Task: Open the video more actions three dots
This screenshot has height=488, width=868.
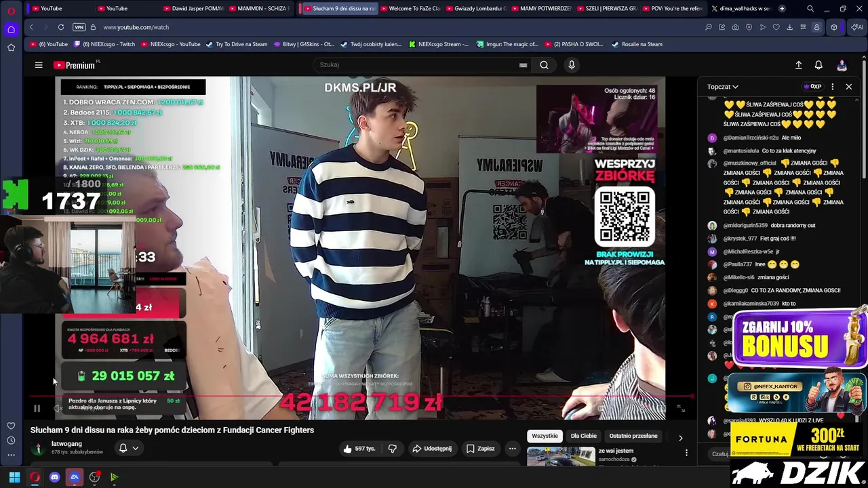Action: click(513, 448)
